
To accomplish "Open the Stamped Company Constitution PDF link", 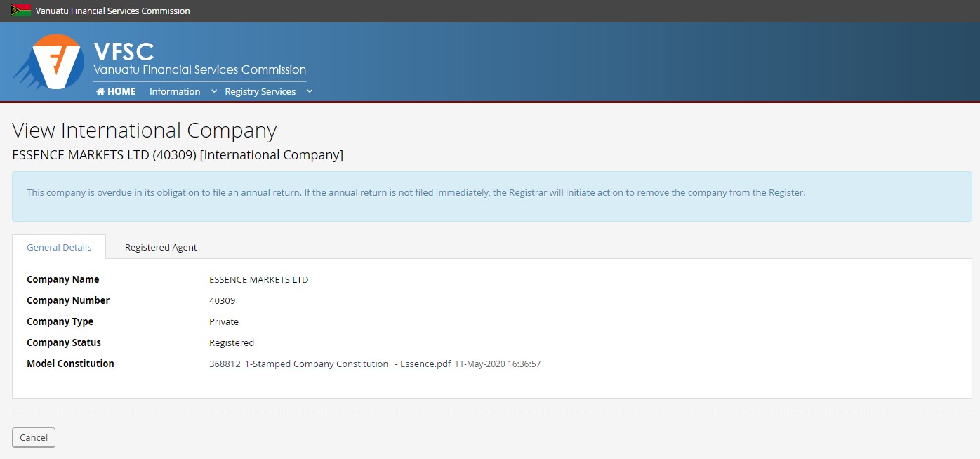I will [330, 364].
